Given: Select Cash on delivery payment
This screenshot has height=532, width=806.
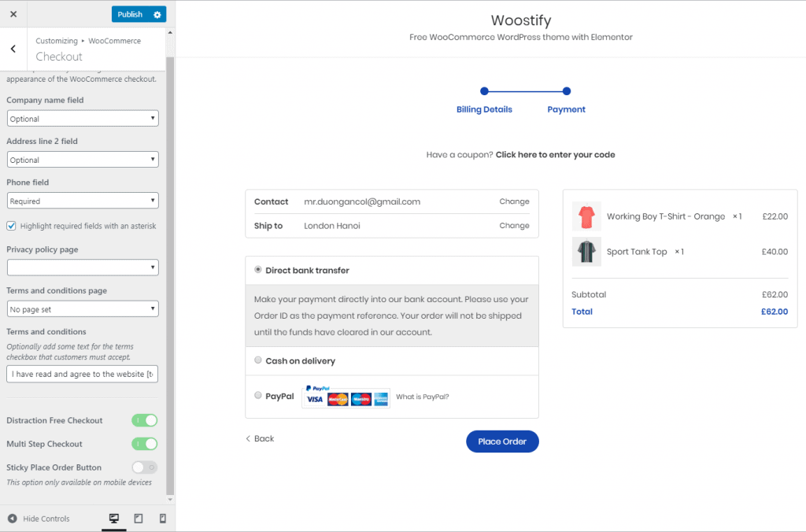Looking at the screenshot, I should click(x=258, y=360).
